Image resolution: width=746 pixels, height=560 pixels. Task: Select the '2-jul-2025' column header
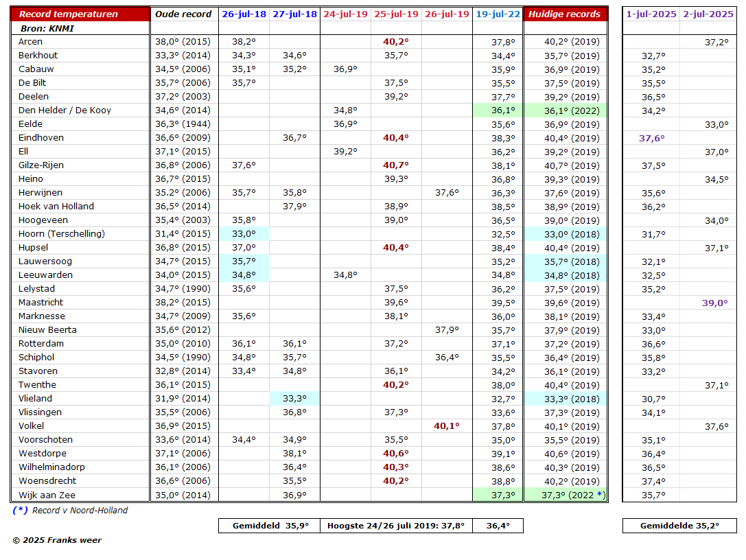pyautogui.click(x=708, y=14)
